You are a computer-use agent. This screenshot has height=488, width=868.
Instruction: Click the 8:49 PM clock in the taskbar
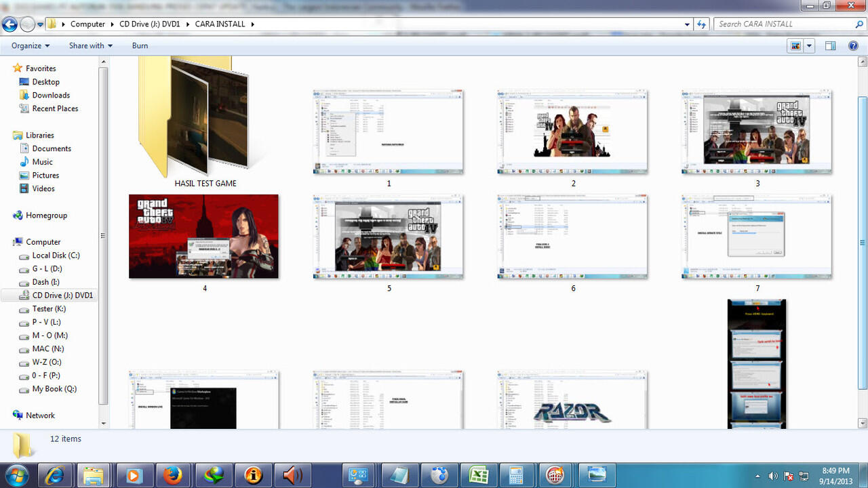[x=835, y=475]
